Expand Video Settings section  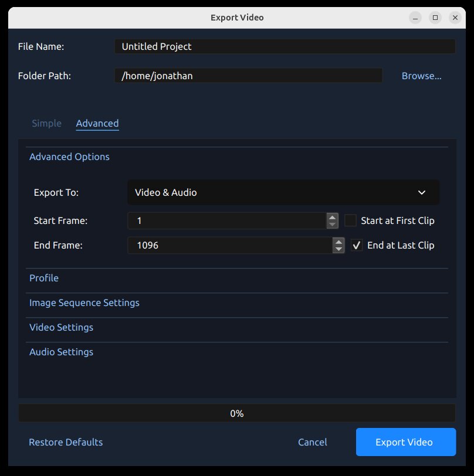click(61, 327)
